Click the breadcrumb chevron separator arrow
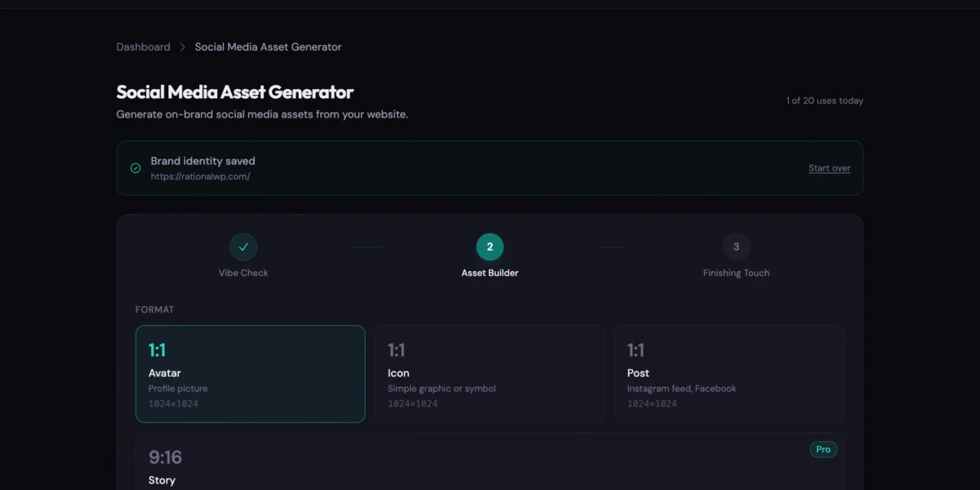The width and height of the screenshot is (980, 490). click(183, 47)
